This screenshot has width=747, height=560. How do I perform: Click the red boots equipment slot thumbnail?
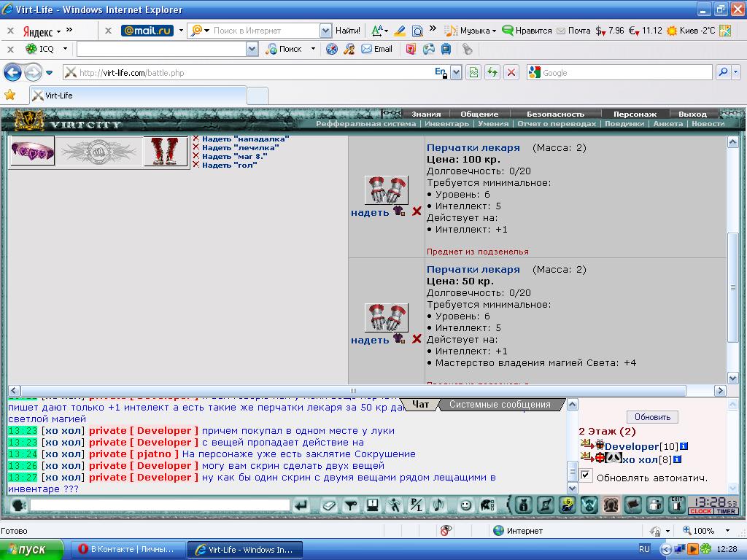point(166,151)
